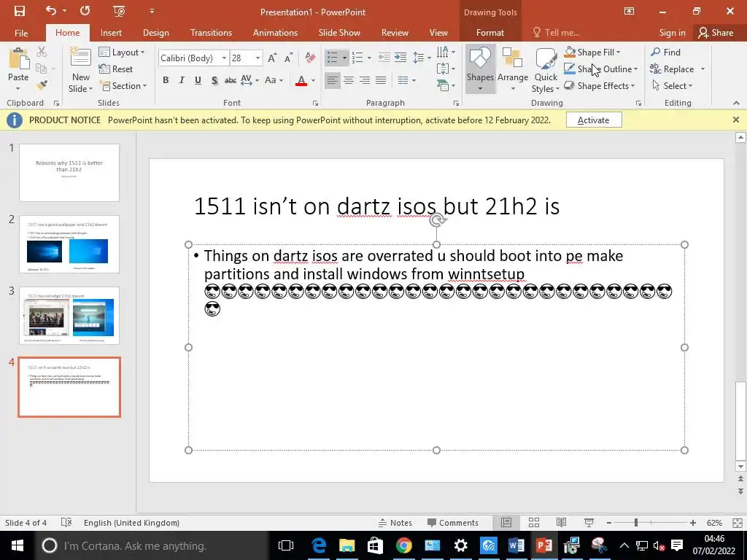Viewport: 747px width, 560px height.
Task: Toggle Italic formatting
Action: pos(182,80)
